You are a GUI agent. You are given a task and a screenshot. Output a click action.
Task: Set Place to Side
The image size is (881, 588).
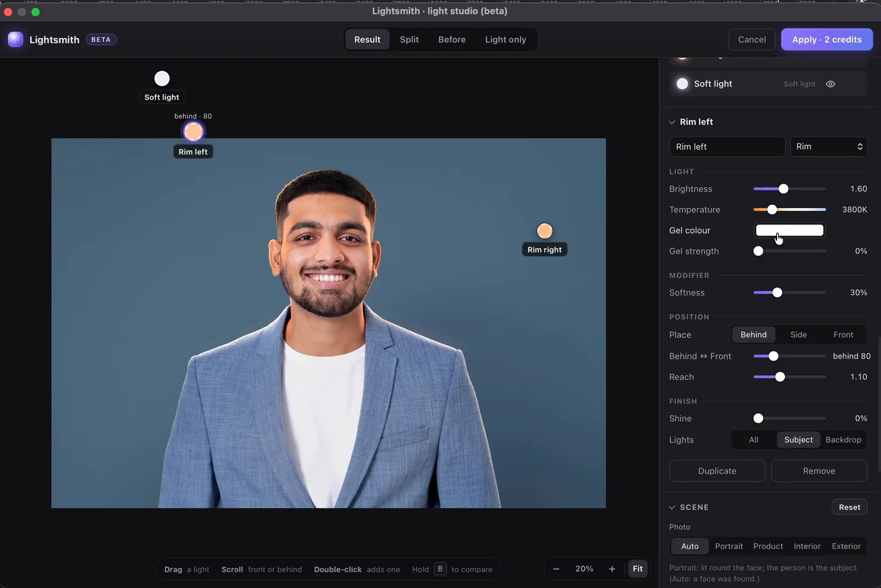click(798, 335)
